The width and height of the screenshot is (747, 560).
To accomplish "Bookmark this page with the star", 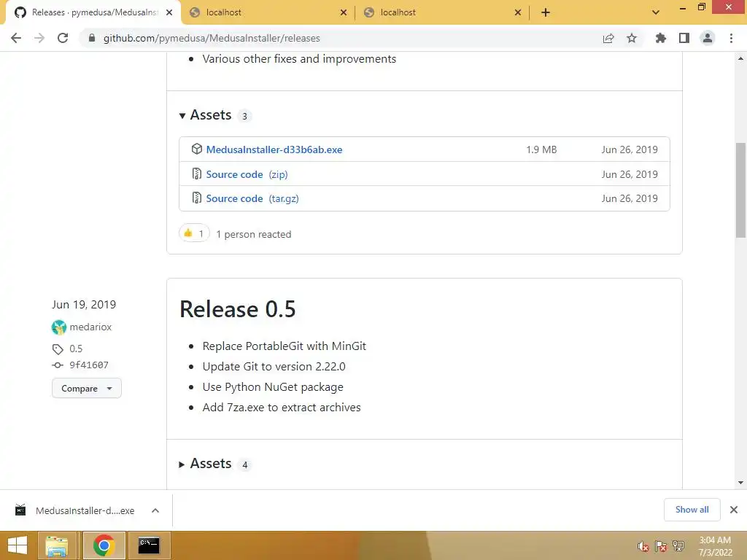I will pos(632,38).
